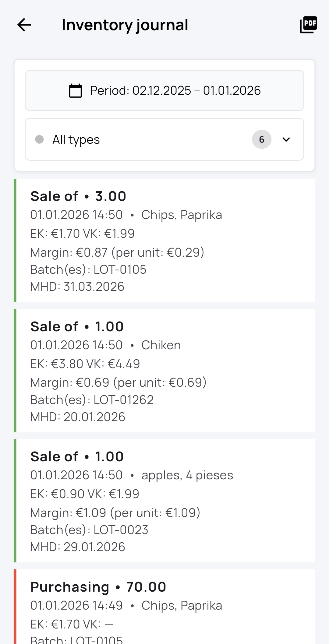The height and width of the screenshot is (644, 329).
Task: Tap the margin line of the apples sale
Action: click(115, 513)
